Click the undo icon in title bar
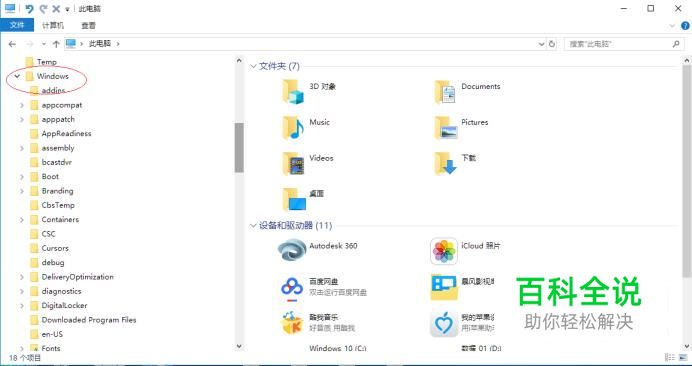This screenshot has width=692, height=366. [x=29, y=9]
